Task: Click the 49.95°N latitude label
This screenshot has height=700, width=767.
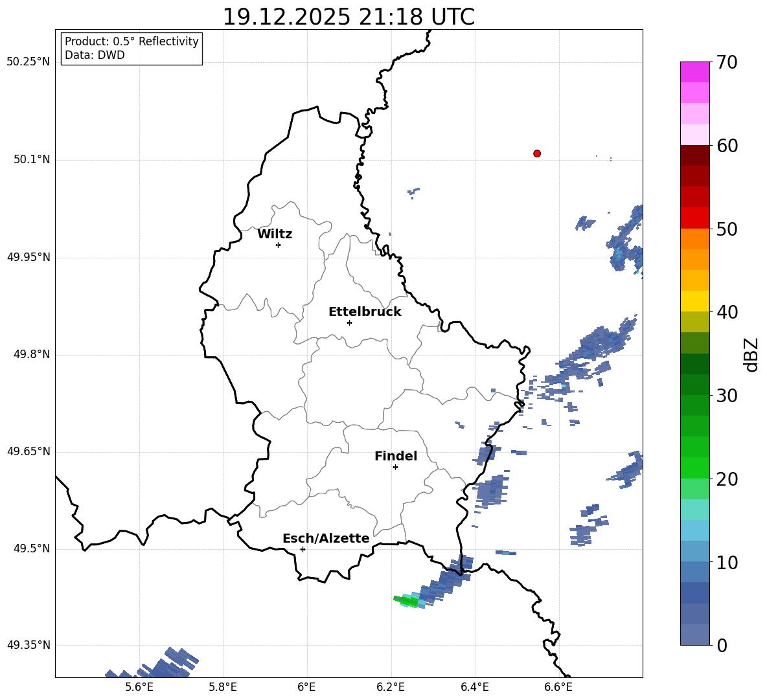Action: click(29, 256)
